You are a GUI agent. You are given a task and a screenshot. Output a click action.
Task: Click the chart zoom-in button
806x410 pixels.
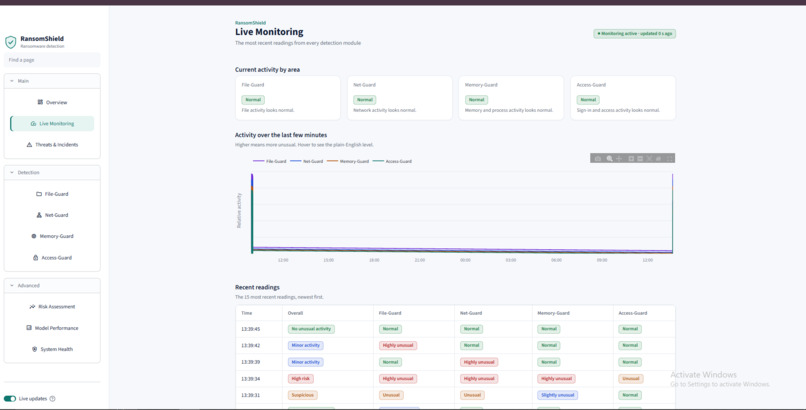pyautogui.click(x=631, y=158)
